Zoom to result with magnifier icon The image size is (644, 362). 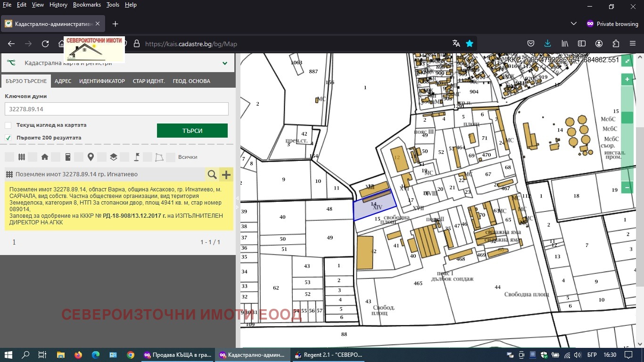[x=212, y=175]
